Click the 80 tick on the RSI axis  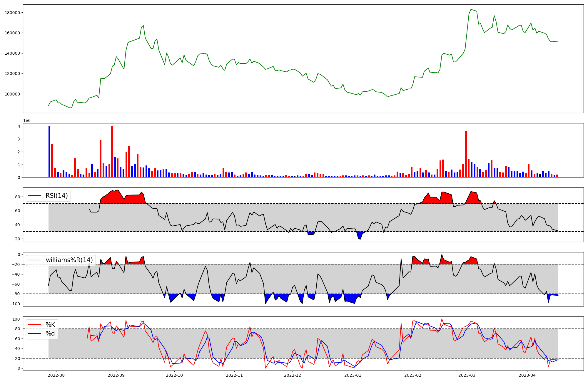tap(18, 197)
